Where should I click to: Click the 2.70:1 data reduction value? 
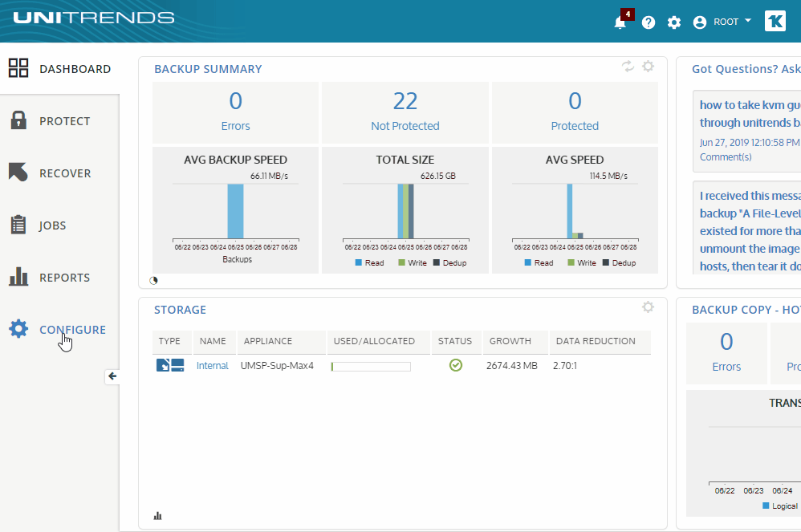pos(565,366)
